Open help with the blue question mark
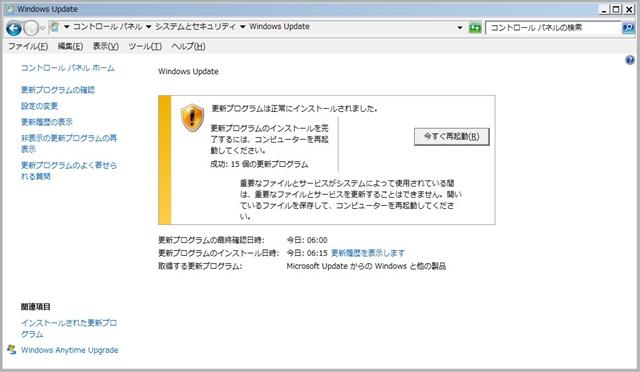Image resolution: width=640 pixels, height=372 pixels. [x=629, y=60]
